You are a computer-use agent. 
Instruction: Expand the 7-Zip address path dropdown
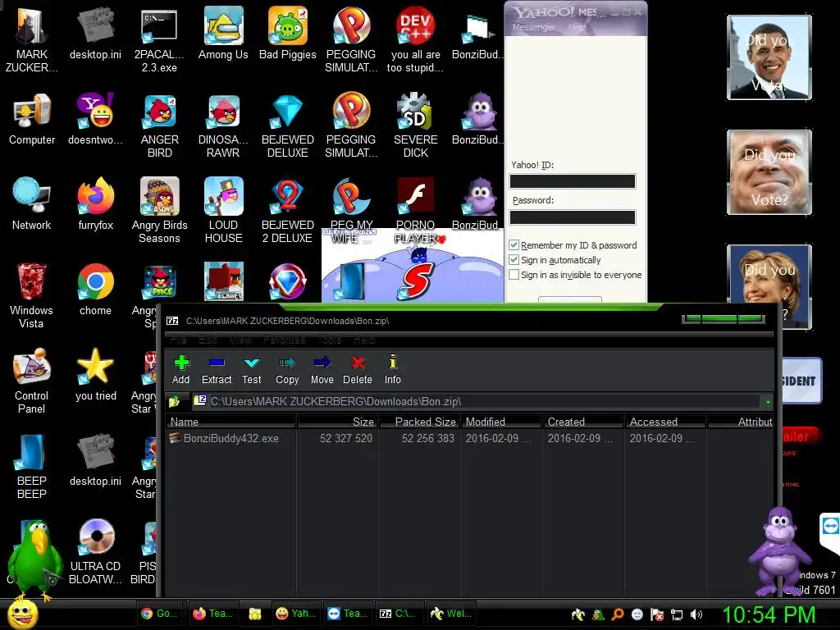(768, 402)
